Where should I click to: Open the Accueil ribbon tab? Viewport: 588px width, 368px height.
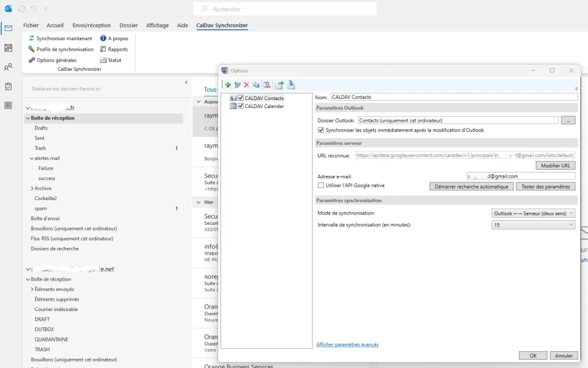(55, 25)
